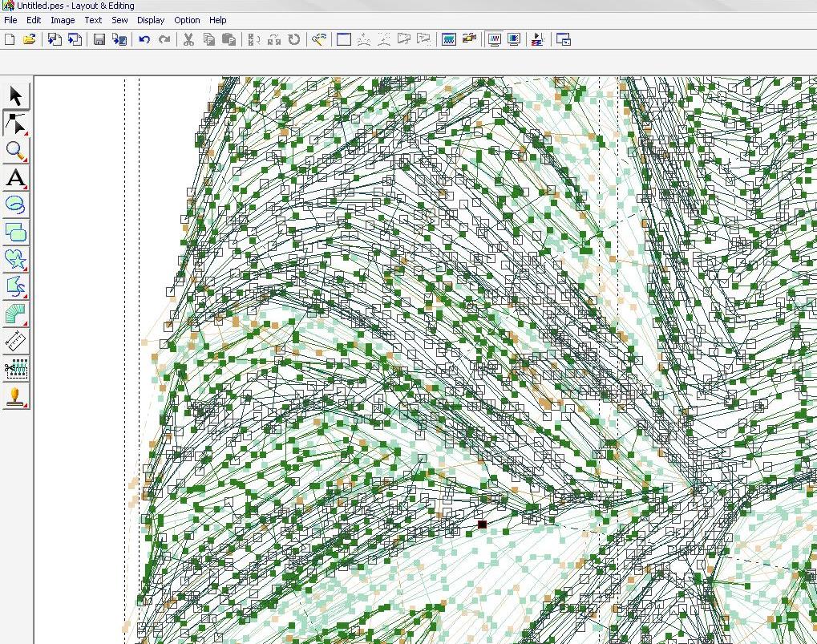Pick the manual punch tool
This screenshot has width=817, height=644.
click(15, 314)
